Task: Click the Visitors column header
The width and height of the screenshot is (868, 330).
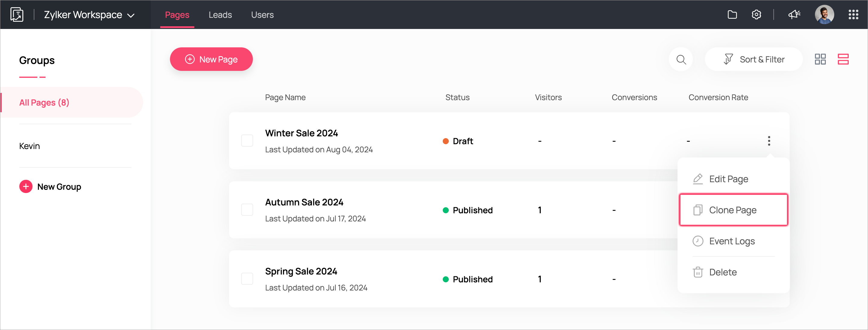Action: click(x=548, y=97)
